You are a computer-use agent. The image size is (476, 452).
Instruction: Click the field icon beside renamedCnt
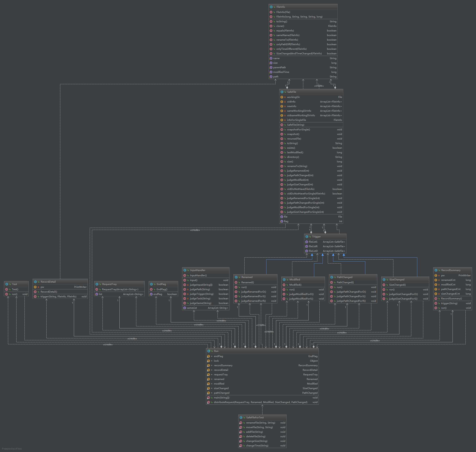[436, 280]
